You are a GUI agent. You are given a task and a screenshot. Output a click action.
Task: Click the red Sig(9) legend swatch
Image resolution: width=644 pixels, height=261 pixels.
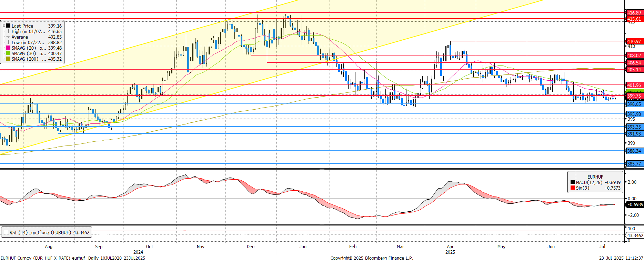click(573, 188)
